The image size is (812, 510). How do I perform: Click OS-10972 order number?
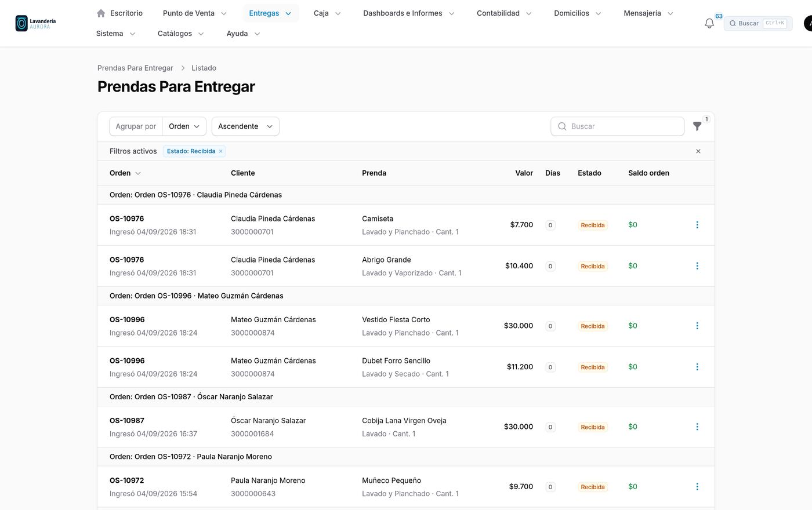[x=127, y=480]
